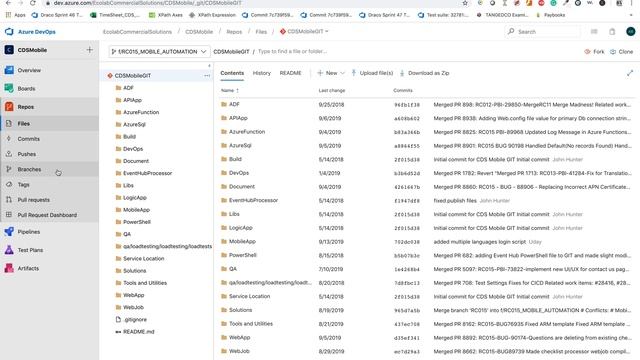Open the CDSMobileGIT more options ellipsis
This screenshot has width=640, height=360.
(x=207, y=76)
